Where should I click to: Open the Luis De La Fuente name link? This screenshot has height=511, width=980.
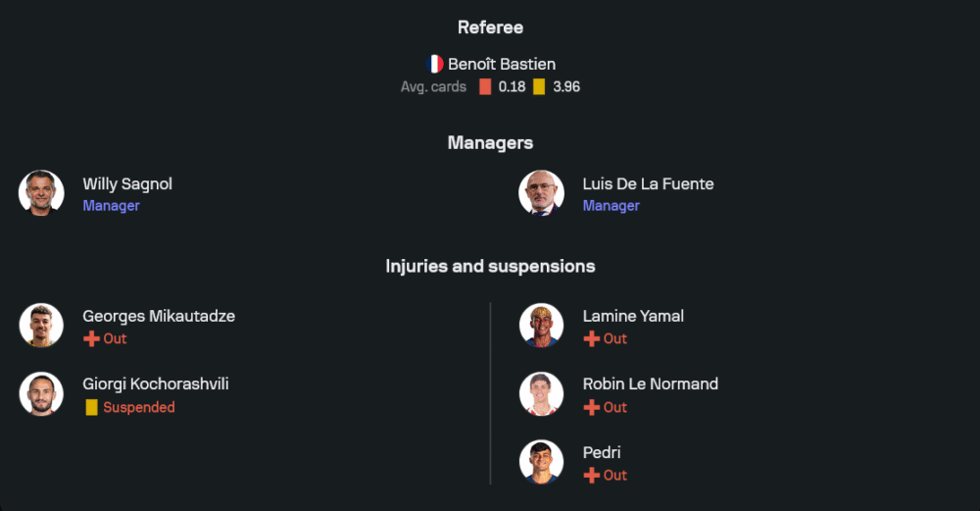[x=648, y=183]
